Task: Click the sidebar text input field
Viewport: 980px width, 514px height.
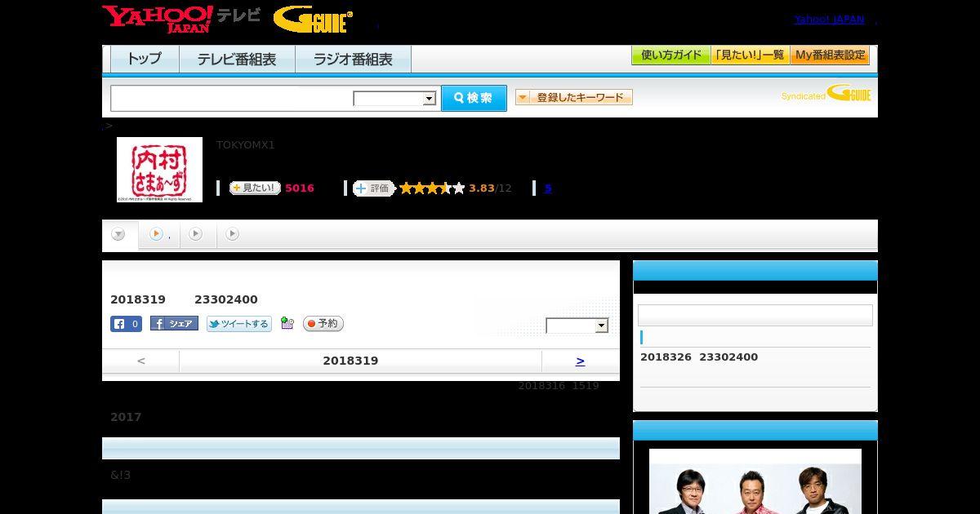Action: click(755, 316)
